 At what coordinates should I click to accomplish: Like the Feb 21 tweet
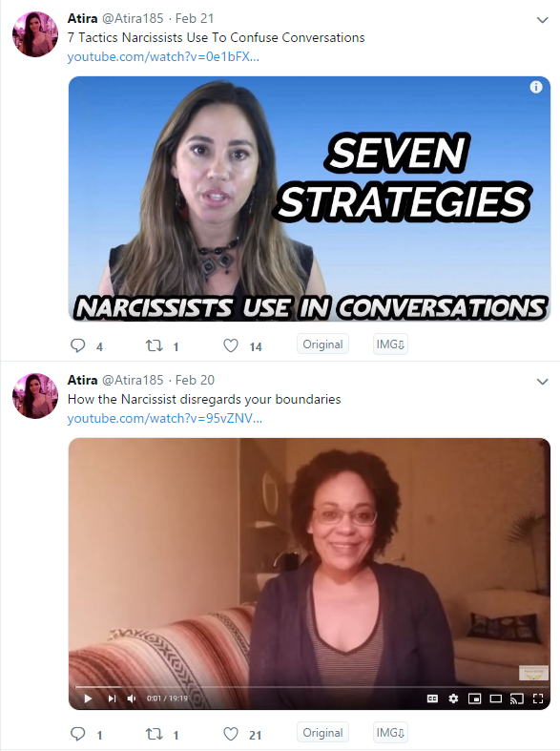tap(231, 345)
